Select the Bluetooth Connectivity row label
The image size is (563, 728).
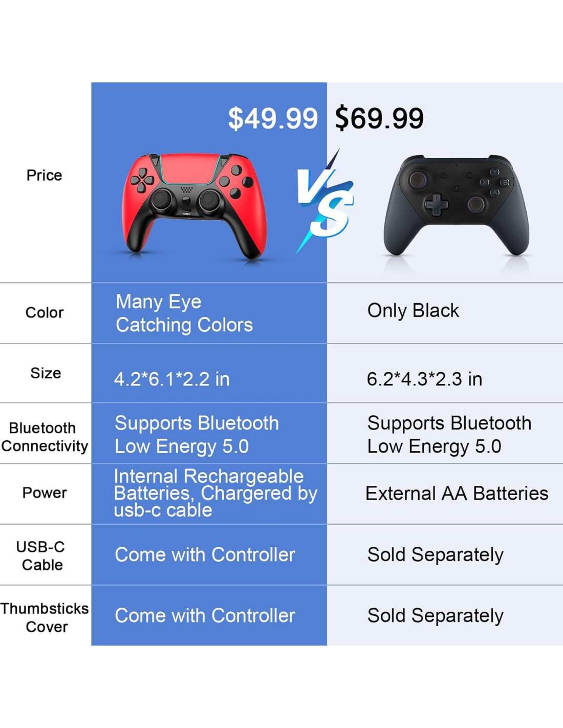45,437
